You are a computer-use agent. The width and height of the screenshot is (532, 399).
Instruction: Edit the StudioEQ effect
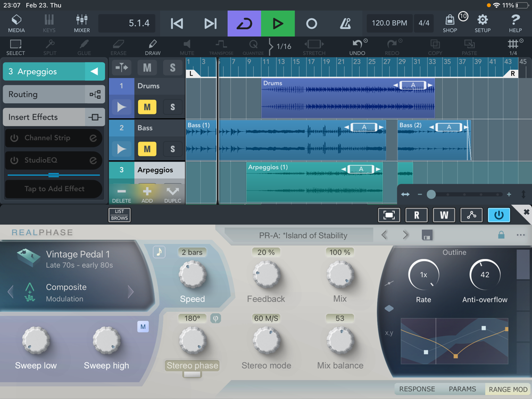(93, 160)
